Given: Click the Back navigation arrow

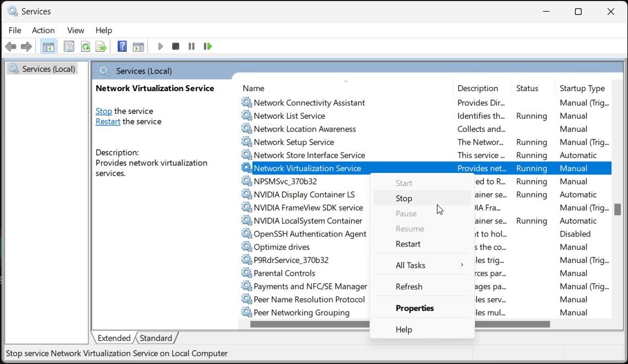Looking at the screenshot, I should click(10, 46).
